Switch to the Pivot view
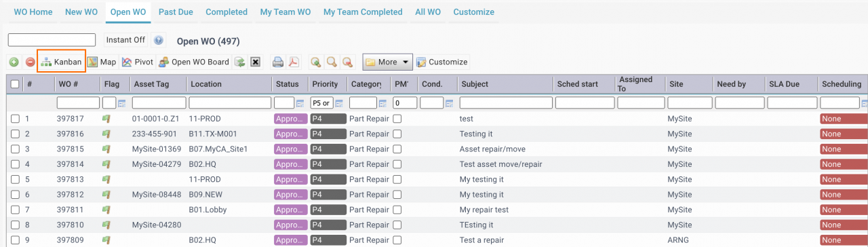Screen dimensions: 868x247 [x=138, y=62]
